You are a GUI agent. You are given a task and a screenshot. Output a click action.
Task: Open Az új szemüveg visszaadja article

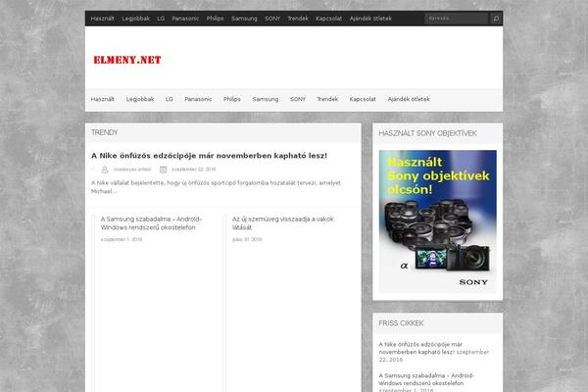coord(283,223)
